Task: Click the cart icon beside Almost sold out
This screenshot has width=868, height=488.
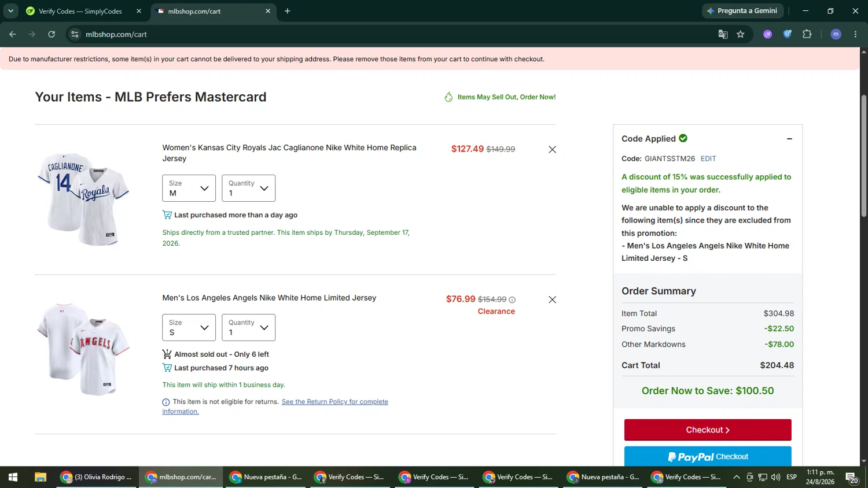Action: [x=167, y=354]
